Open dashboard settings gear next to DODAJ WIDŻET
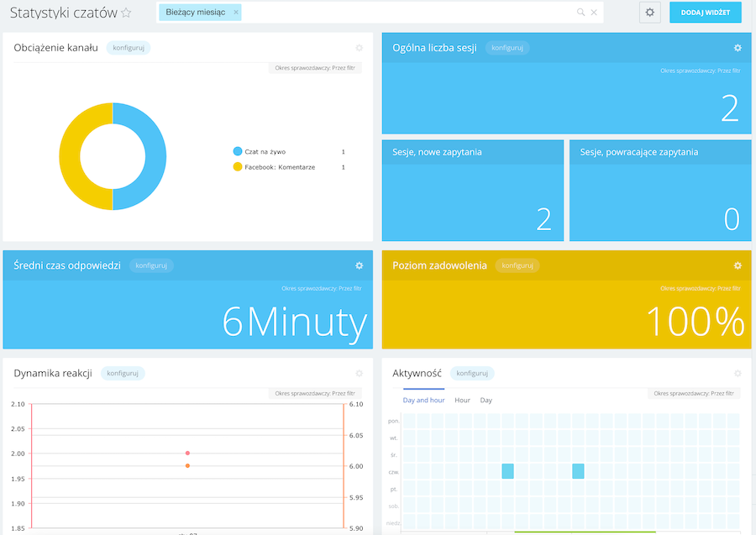The image size is (756, 535). (649, 13)
